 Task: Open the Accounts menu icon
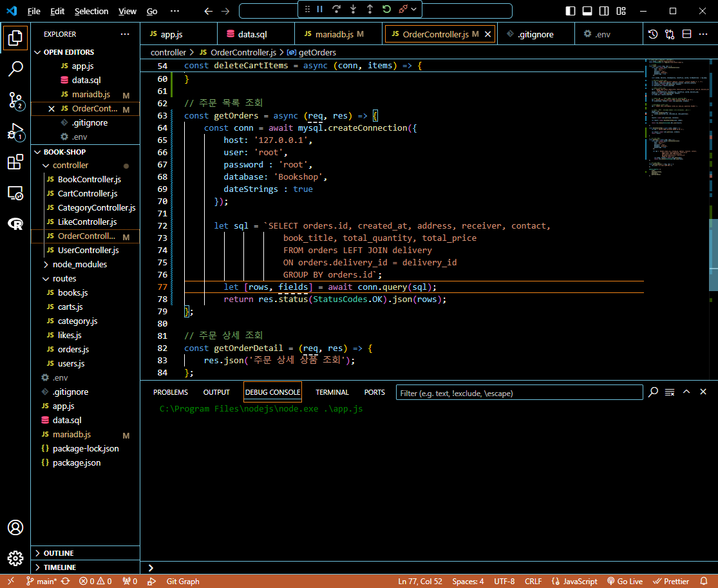(15, 527)
